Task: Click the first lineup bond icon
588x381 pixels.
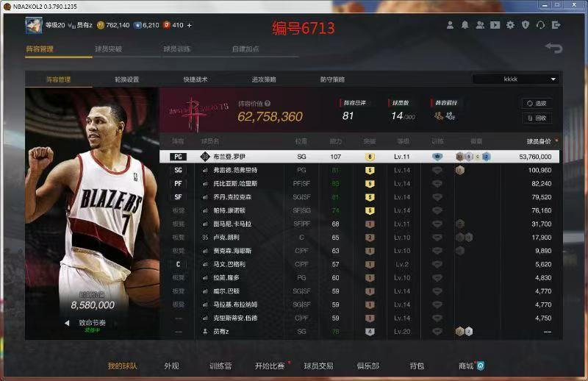Action: pos(438,115)
